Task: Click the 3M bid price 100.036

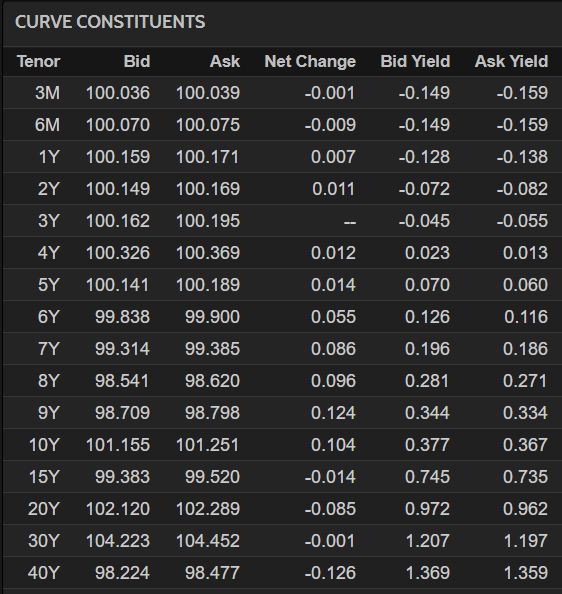Action: pos(118,93)
